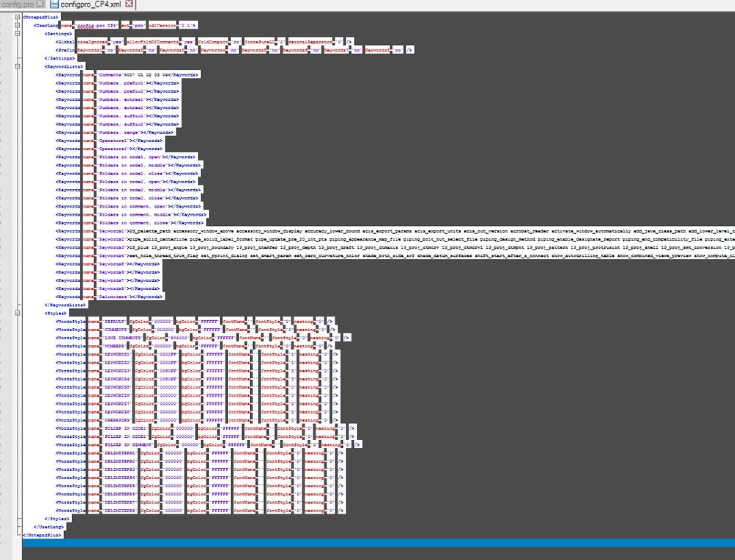Image resolution: width=735 pixels, height=560 pixels.
Task: Click the OPERATORS WordsStyle name
Action: pyautogui.click(x=117, y=419)
